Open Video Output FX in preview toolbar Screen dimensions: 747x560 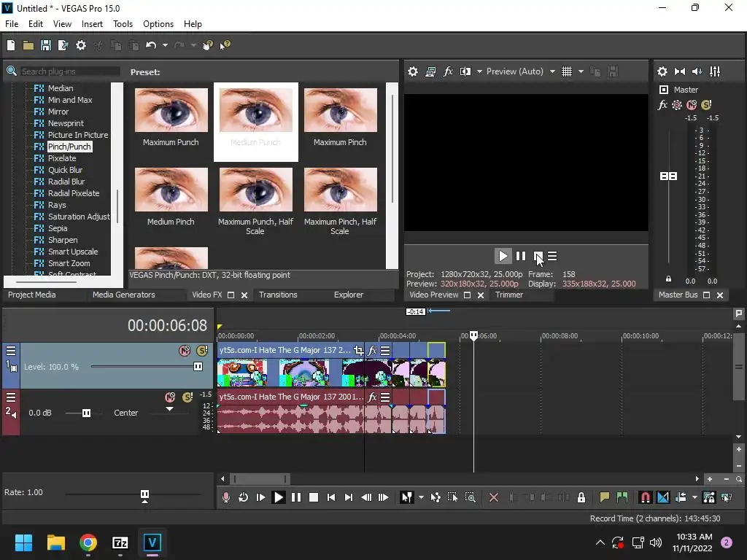448,71
